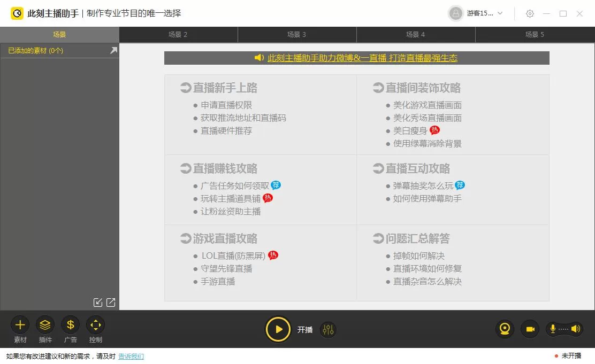Click the 素材 add material plus icon
595x364 pixels.
point(20,325)
